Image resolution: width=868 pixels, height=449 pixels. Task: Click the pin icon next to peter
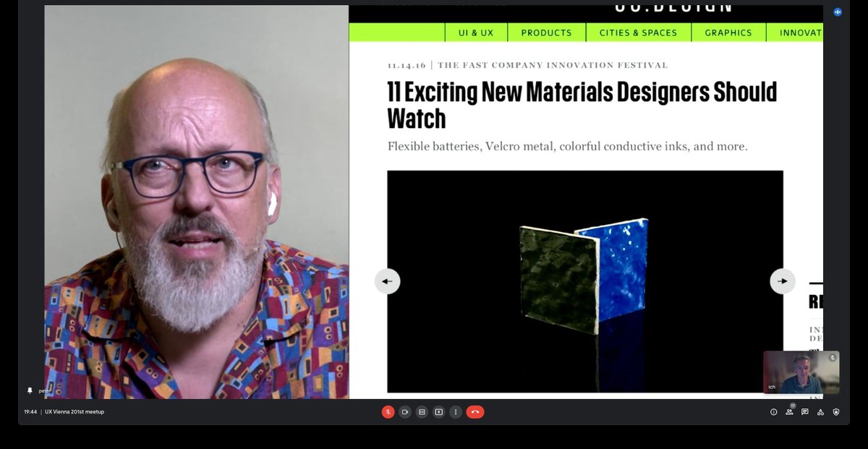coord(30,390)
